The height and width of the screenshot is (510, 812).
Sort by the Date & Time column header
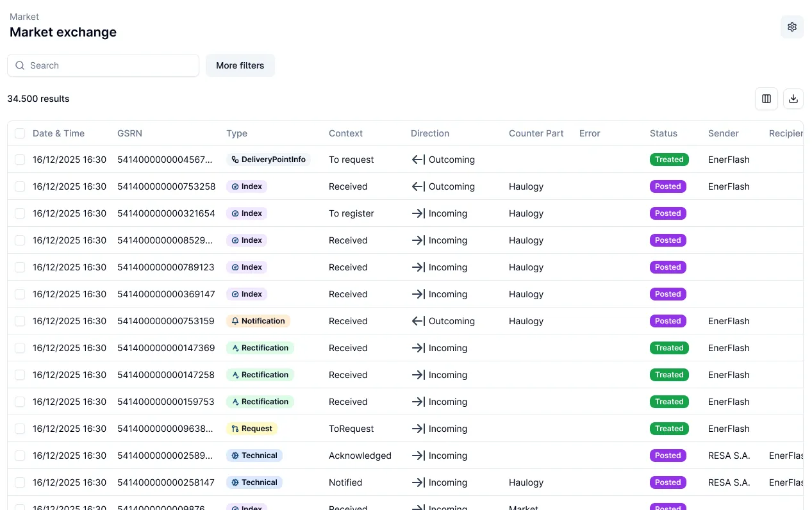pos(59,133)
